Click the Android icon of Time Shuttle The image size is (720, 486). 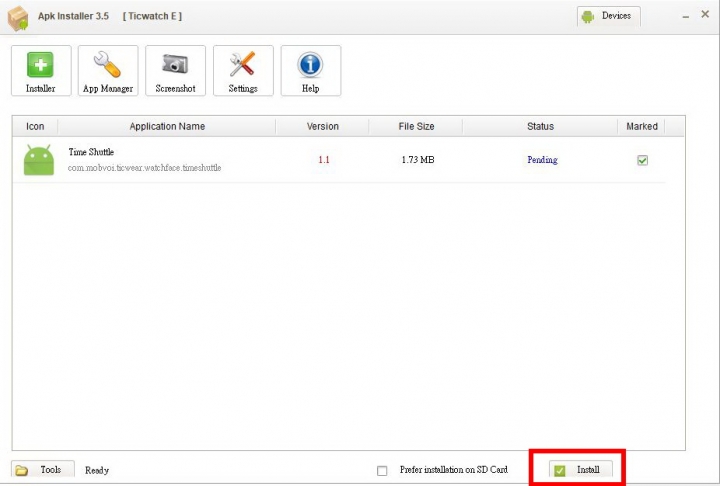(x=39, y=160)
